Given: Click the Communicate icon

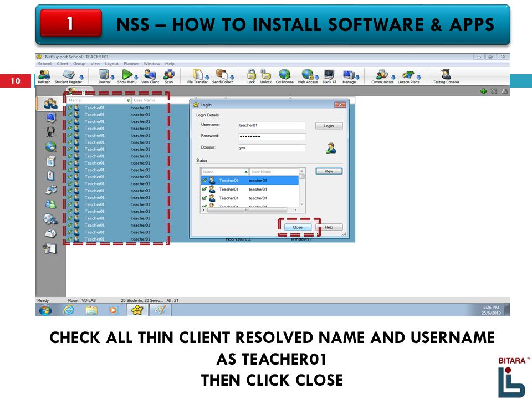Looking at the screenshot, I should [x=382, y=76].
